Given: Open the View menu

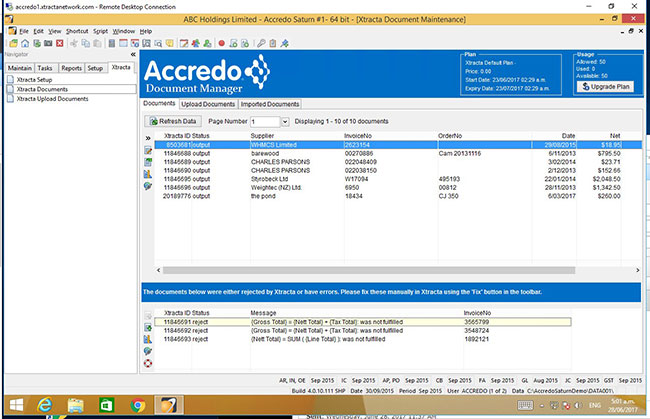Looking at the screenshot, I should 54,31.
